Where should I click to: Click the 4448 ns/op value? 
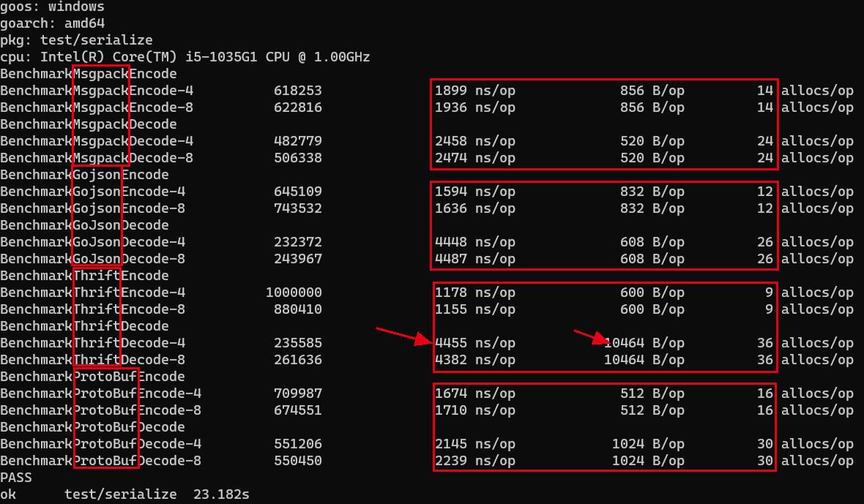point(474,242)
